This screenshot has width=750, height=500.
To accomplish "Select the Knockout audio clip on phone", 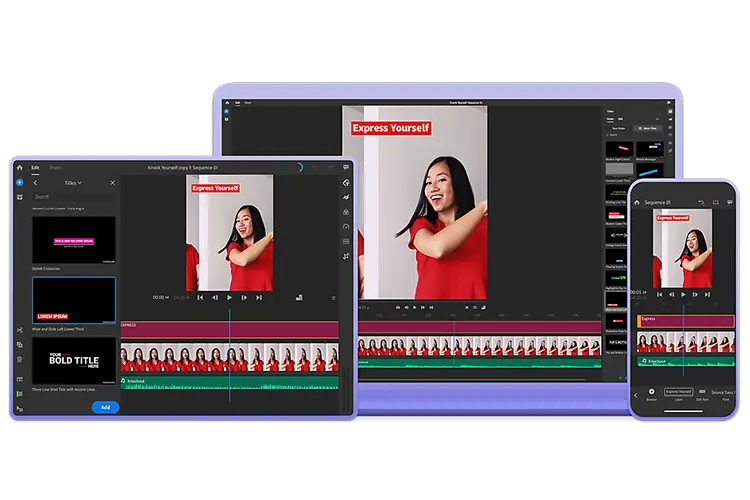I will click(x=685, y=361).
